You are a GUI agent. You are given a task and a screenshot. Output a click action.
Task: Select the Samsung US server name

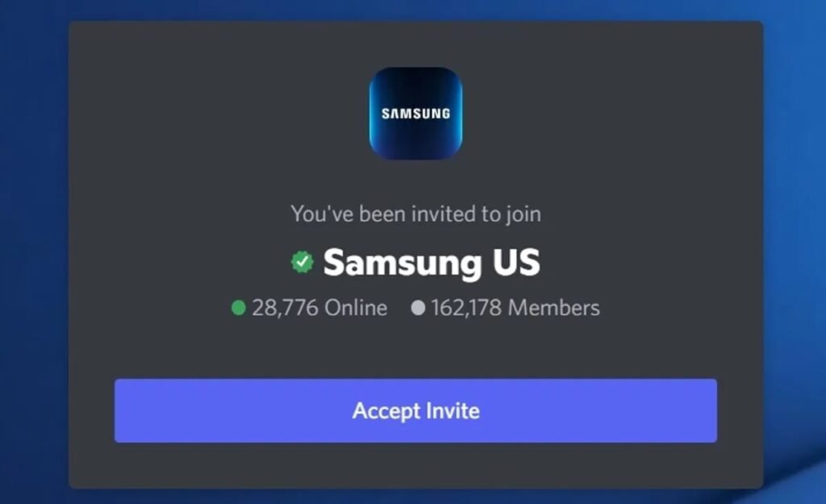click(x=432, y=262)
